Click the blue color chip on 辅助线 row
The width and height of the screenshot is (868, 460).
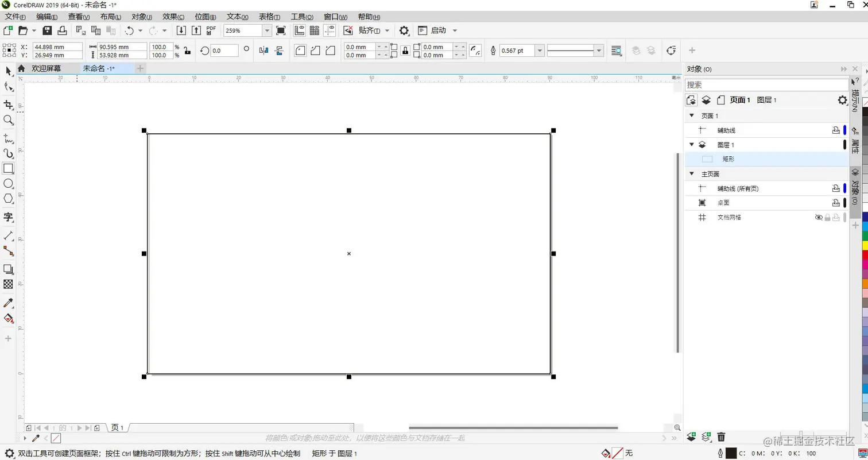844,130
